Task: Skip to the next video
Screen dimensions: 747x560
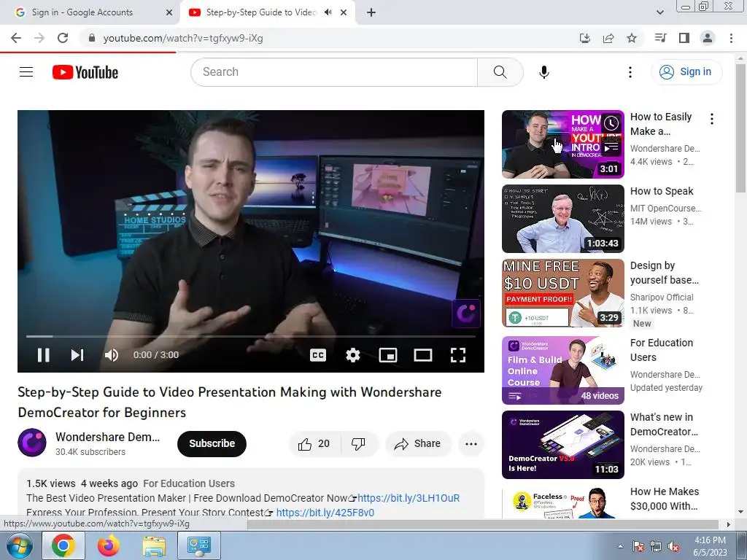Action: point(77,355)
